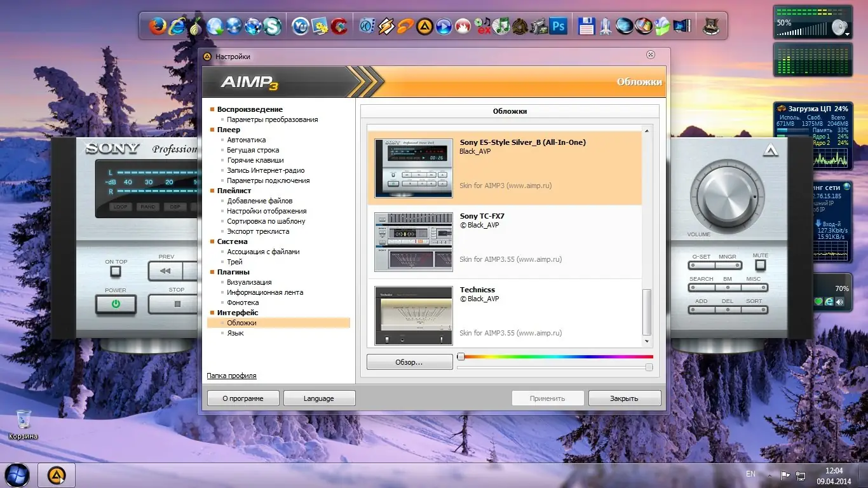This screenshot has width=868, height=488.
Task: Select the Визуализация plugin settings
Action: pyautogui.click(x=249, y=282)
